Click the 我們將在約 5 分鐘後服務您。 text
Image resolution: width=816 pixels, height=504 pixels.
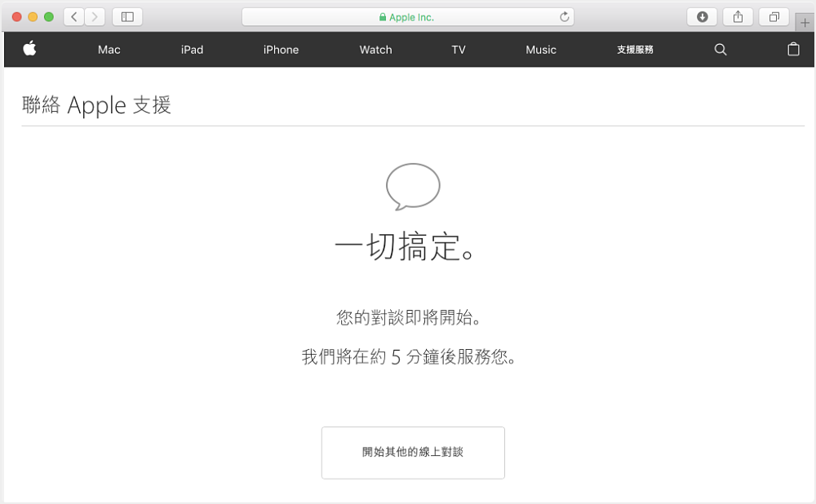pos(409,357)
